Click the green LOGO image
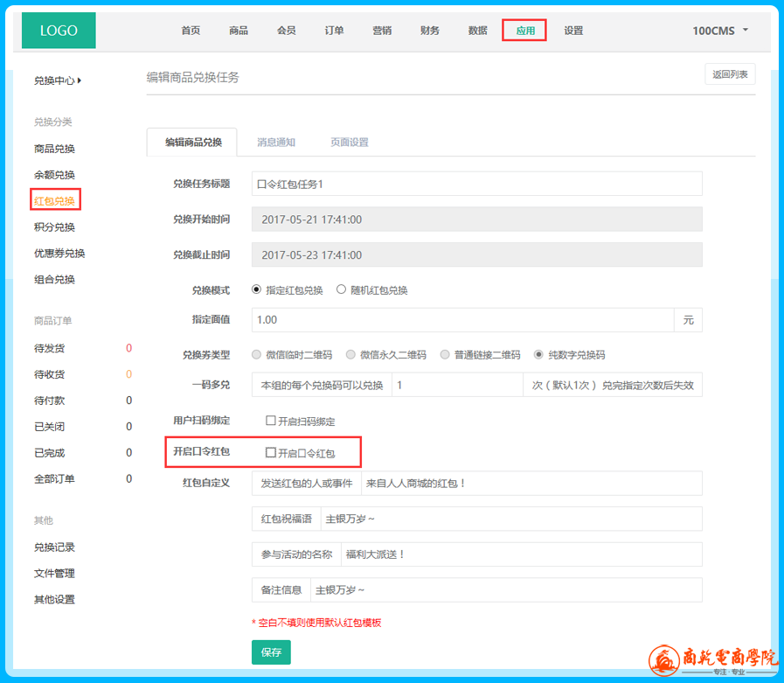Viewport: 784px width, 683px height. point(59,31)
